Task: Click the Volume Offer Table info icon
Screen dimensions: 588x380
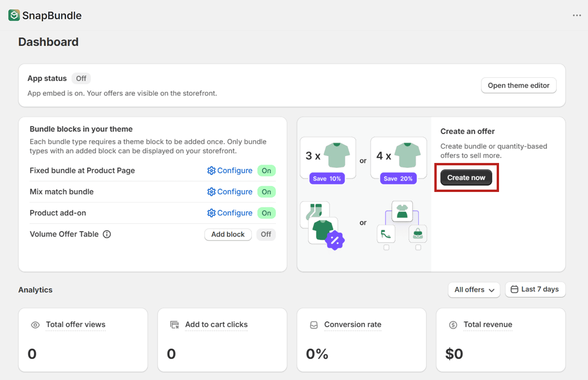Action: pyautogui.click(x=107, y=234)
